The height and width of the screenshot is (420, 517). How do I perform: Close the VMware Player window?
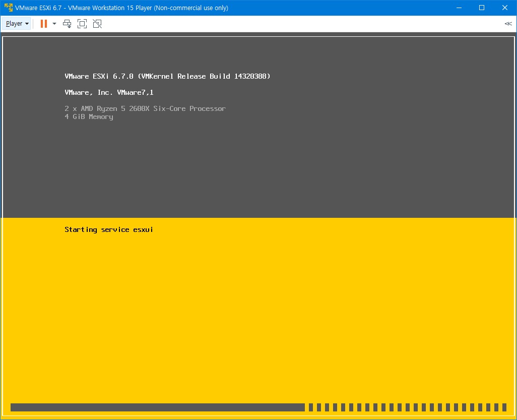pyautogui.click(x=505, y=8)
